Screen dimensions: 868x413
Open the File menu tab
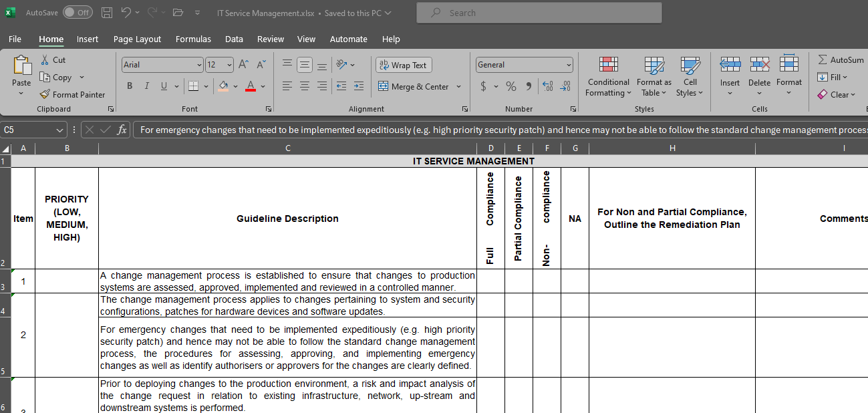(x=15, y=39)
